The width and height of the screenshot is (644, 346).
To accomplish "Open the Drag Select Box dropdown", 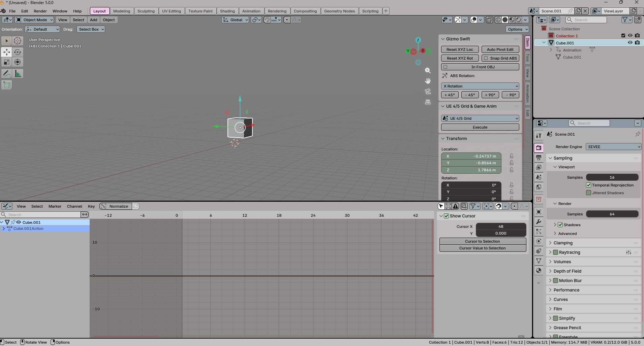I will point(91,29).
